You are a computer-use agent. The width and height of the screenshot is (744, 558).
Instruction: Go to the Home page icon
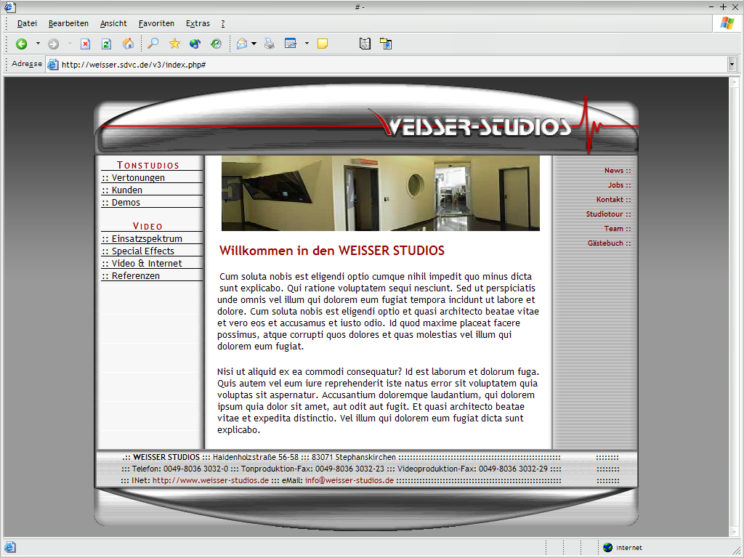click(x=128, y=44)
